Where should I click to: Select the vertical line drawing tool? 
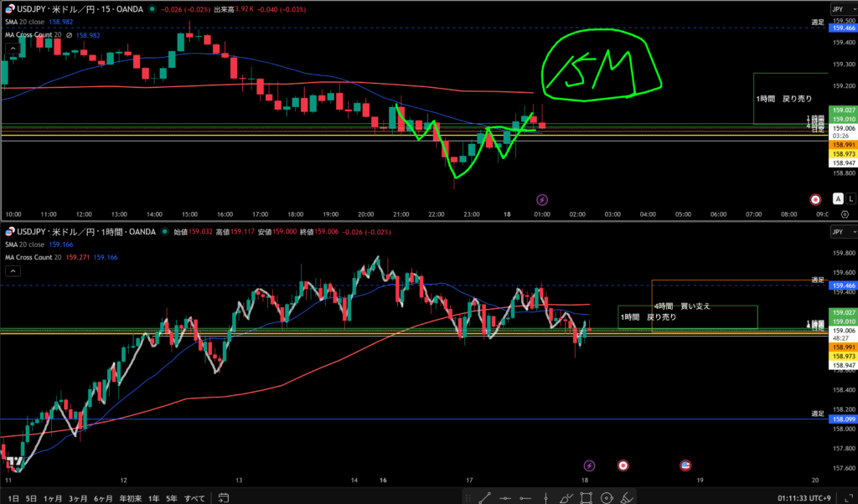coord(546,497)
